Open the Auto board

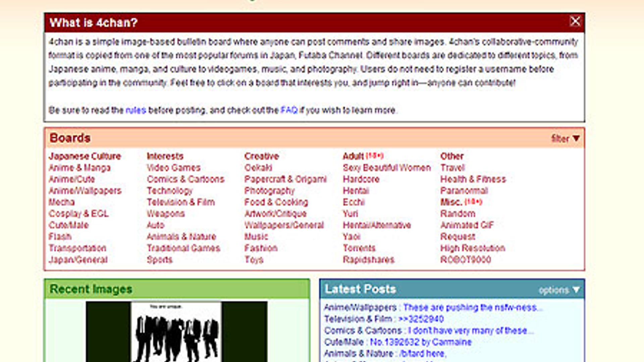pos(156,225)
